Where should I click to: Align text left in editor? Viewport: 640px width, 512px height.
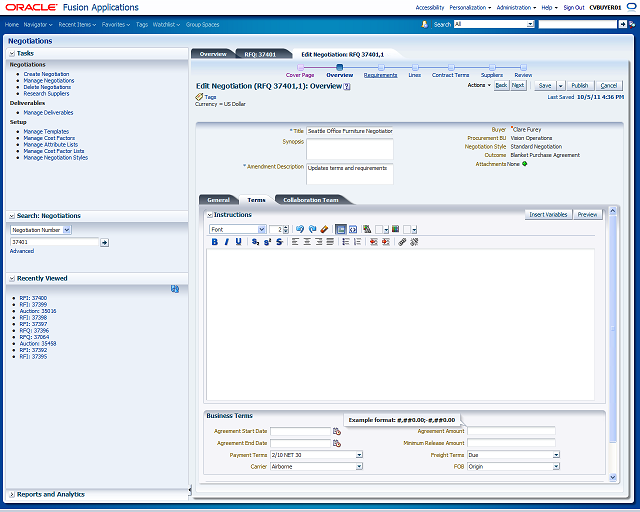click(295, 242)
